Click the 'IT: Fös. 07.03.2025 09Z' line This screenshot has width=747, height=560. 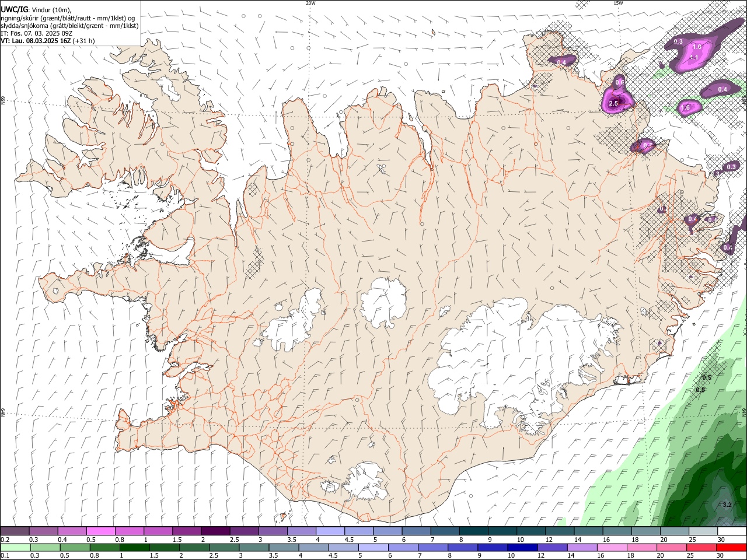pos(37,33)
